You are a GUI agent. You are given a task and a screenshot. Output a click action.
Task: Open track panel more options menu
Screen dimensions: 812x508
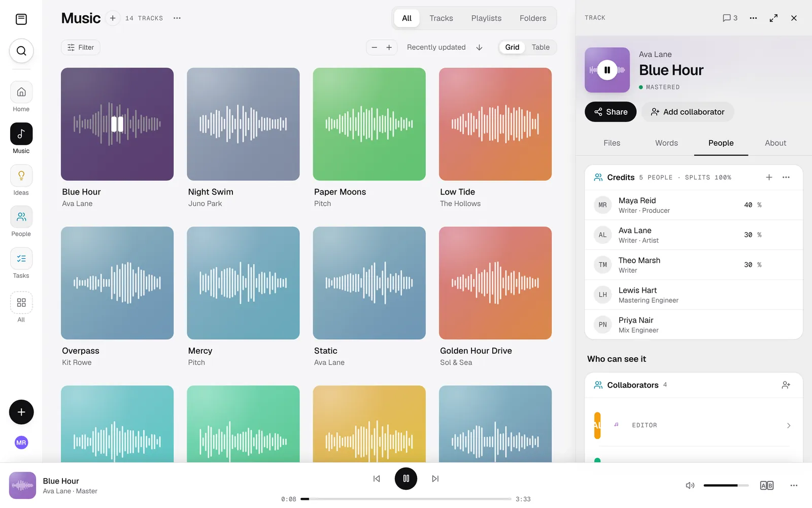pyautogui.click(x=753, y=18)
